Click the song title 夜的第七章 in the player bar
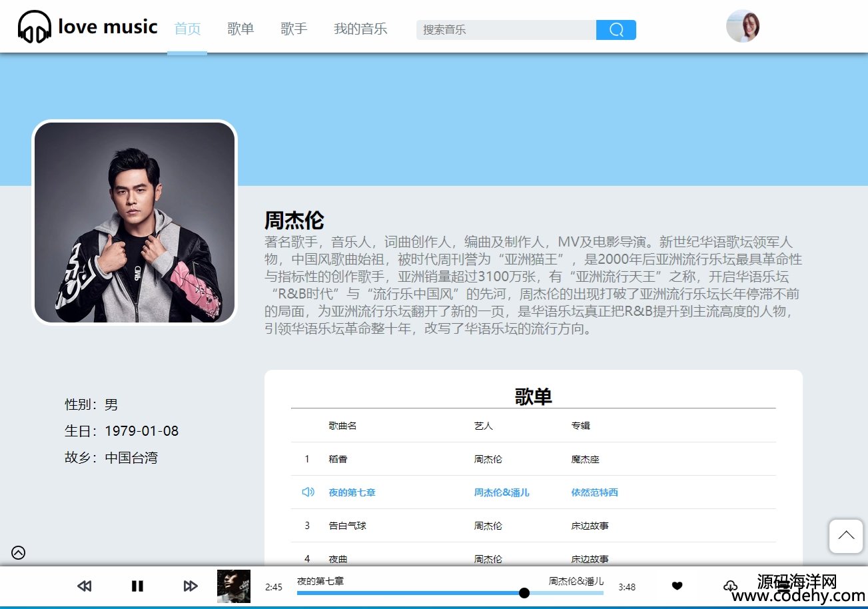Screen dimensions: 868x609 [x=320, y=581]
